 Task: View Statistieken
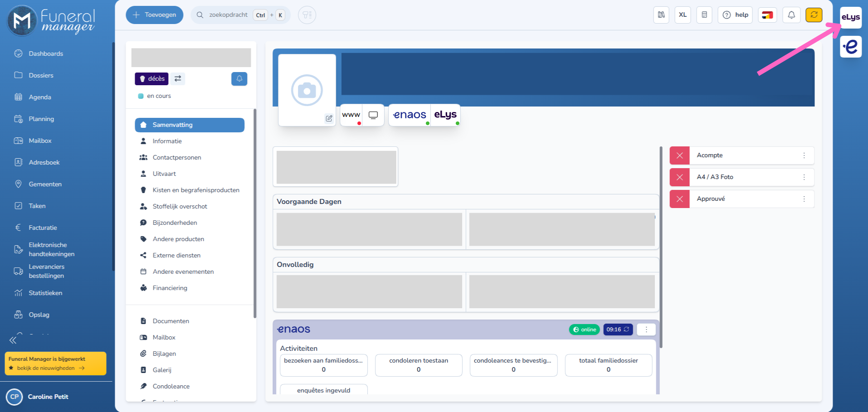coord(45,293)
